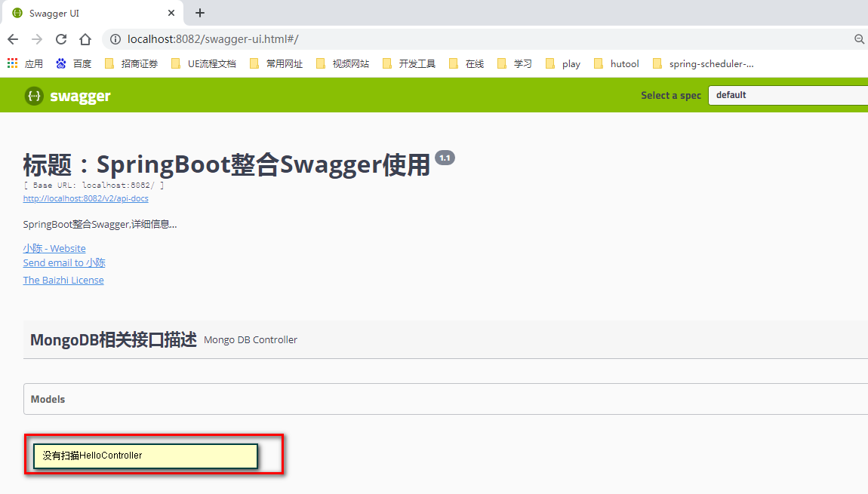Click the browser back arrow
Screen dimensions: 868x494
click(x=13, y=39)
